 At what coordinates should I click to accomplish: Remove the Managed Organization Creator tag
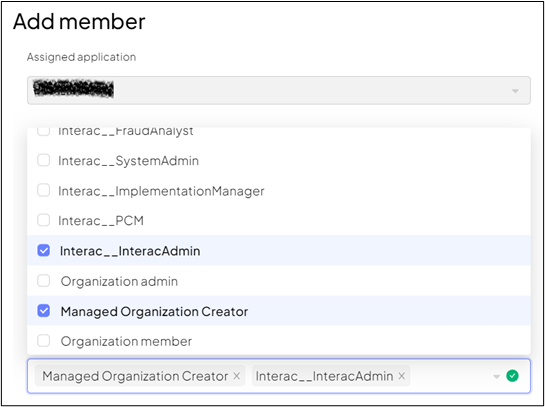click(236, 376)
